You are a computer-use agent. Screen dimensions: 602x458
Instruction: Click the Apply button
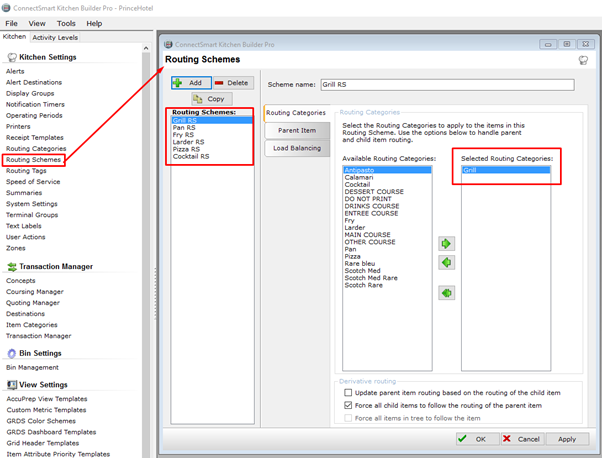pos(566,438)
